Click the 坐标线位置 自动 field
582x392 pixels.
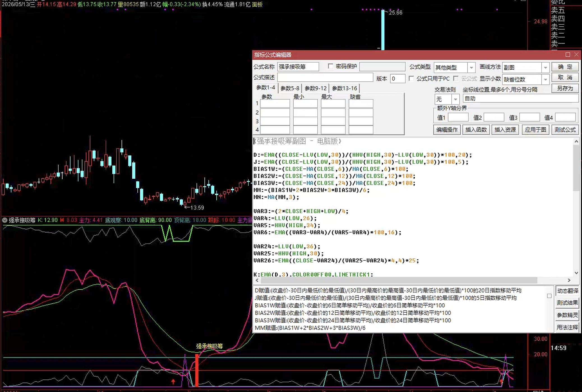[521, 98]
